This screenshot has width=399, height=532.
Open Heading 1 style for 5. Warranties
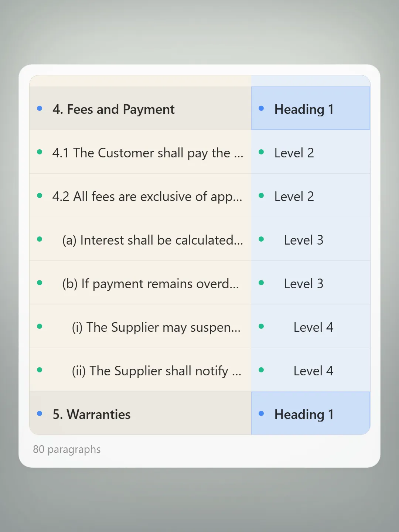(x=311, y=413)
